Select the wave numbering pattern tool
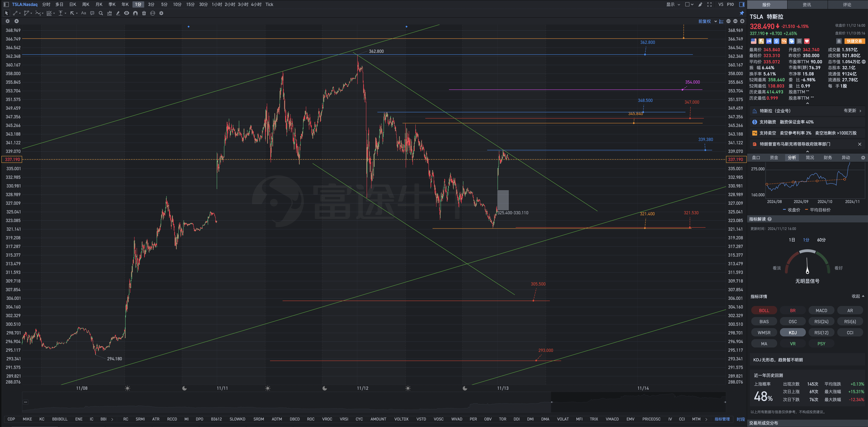Image resolution: width=868 pixels, height=427 pixels. 38,13
